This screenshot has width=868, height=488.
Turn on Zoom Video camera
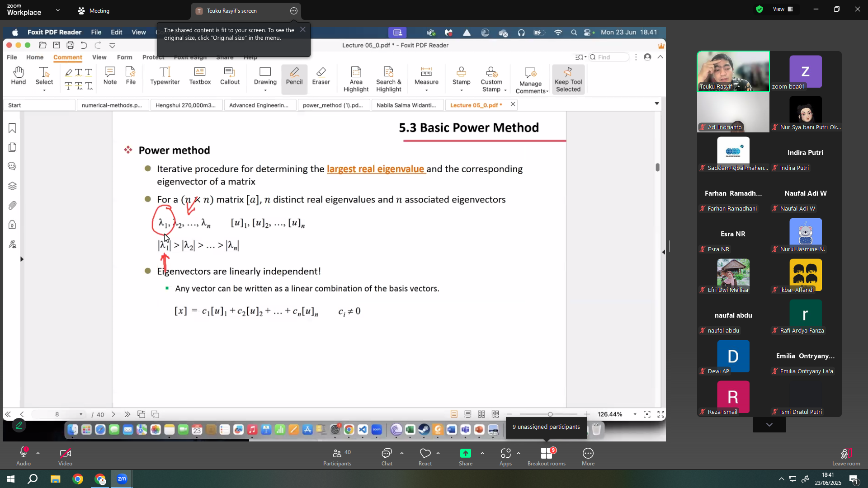(x=65, y=457)
